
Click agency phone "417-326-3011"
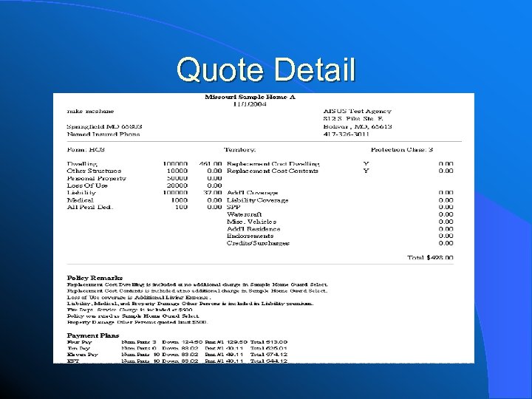pos(346,134)
